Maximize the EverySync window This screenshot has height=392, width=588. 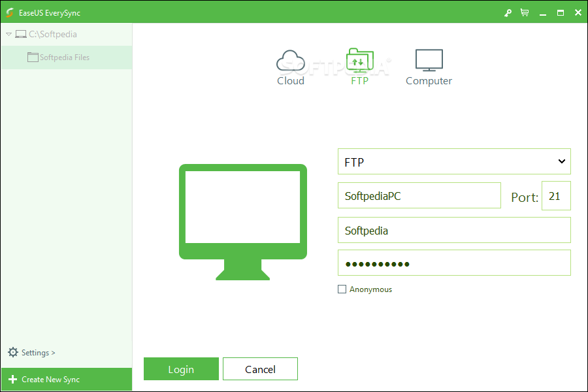[561, 13]
